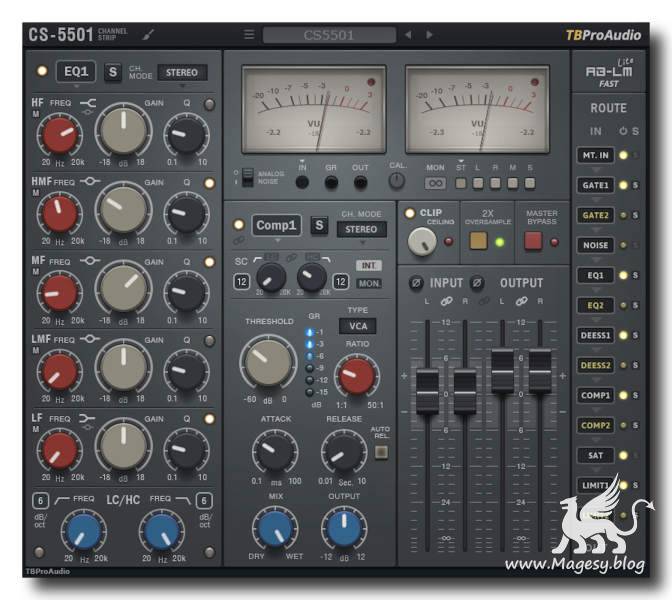Viewport: 672px width, 600px height.
Task: Go to previous preset arrow
Action: 408,34
